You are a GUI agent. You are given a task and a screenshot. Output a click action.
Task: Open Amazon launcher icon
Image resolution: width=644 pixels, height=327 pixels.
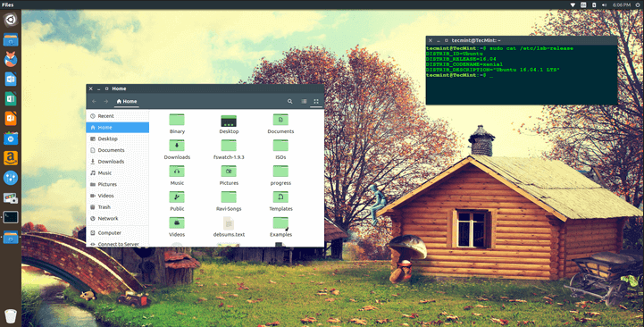(x=11, y=158)
